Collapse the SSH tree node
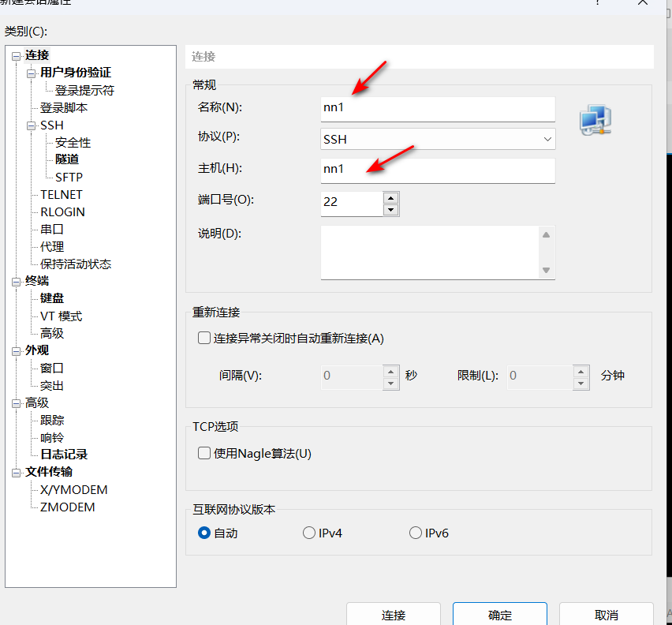Screen dimensions: 672x625 [x=32, y=125]
